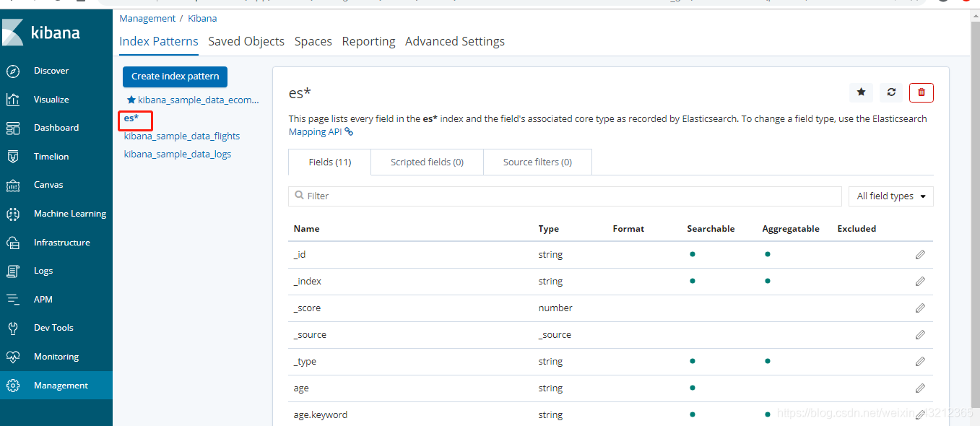980x426 pixels.
Task: Click the Searchable column header
Action: (x=711, y=229)
